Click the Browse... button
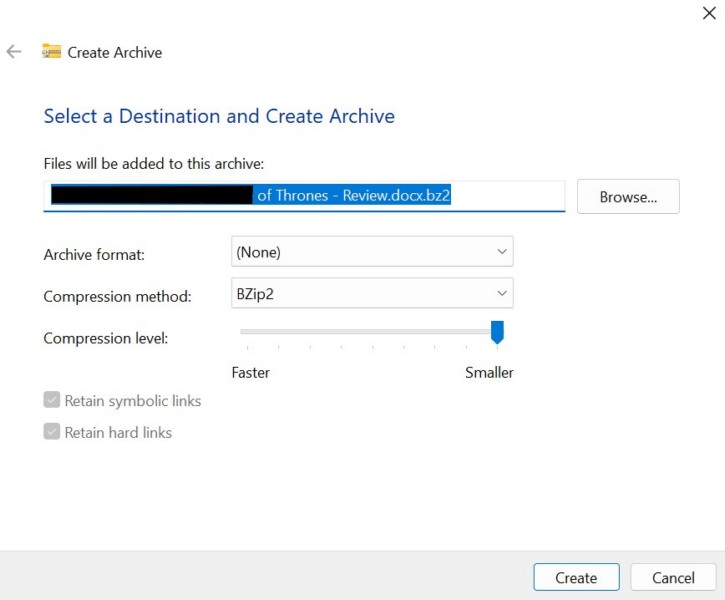Screen dimensions: 725x600 point(628,197)
